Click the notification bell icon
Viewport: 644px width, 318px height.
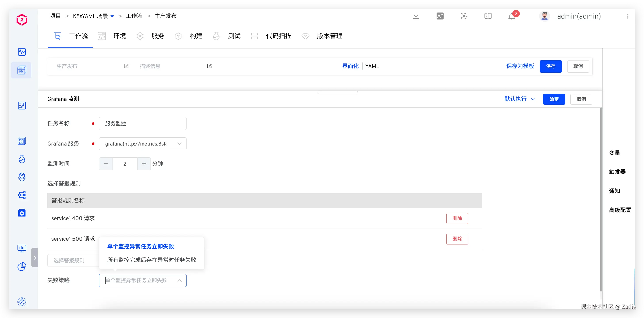tap(512, 16)
